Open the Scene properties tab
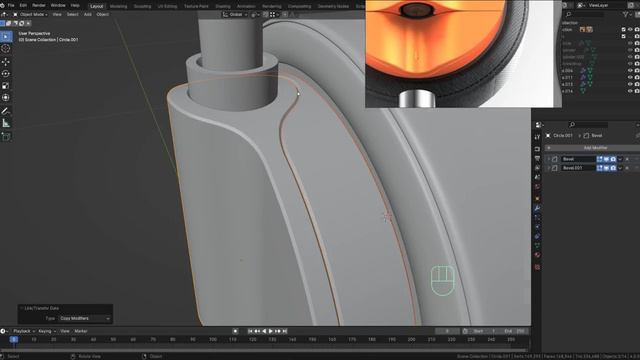Image resolution: width=640 pixels, height=360 pixels. (537, 177)
